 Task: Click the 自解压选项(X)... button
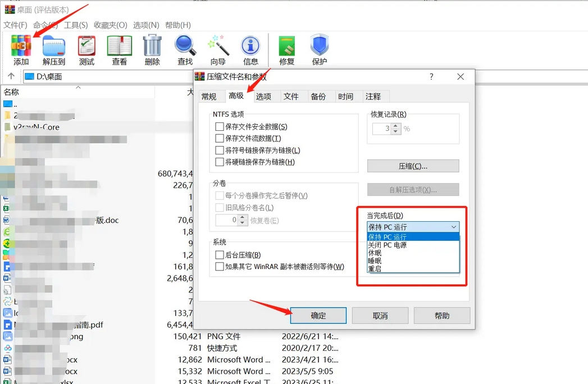413,190
